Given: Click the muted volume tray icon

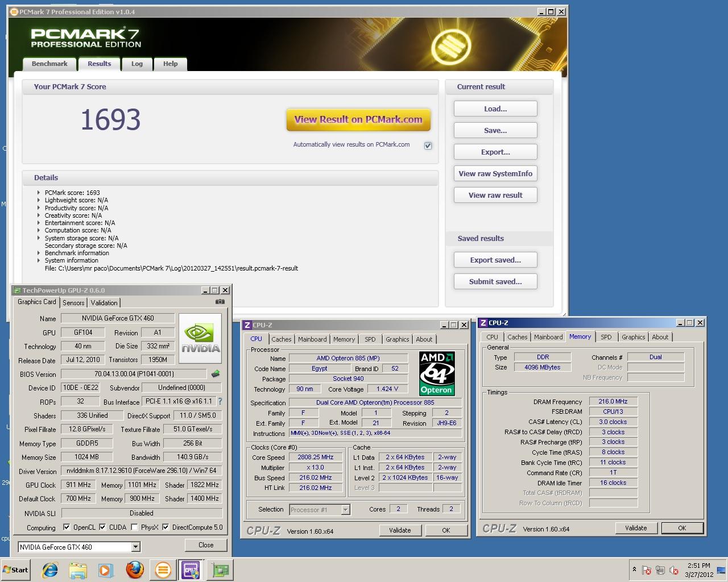Looking at the screenshot, I should pyautogui.click(x=674, y=570).
